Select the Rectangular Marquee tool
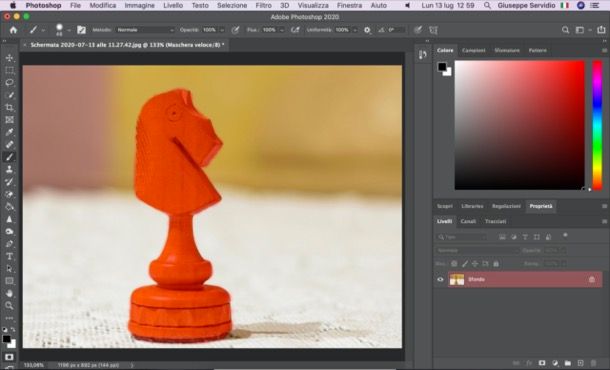610x370 pixels. pyautogui.click(x=9, y=70)
